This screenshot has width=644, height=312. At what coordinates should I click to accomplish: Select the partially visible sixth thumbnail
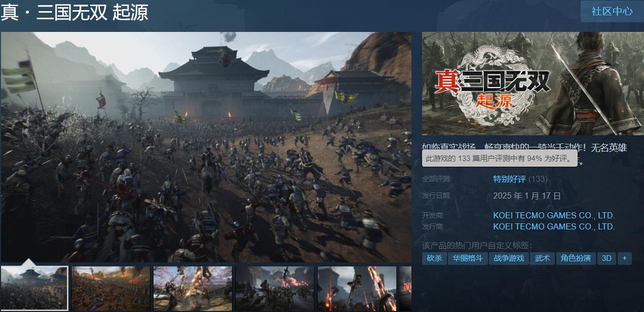click(x=405, y=288)
